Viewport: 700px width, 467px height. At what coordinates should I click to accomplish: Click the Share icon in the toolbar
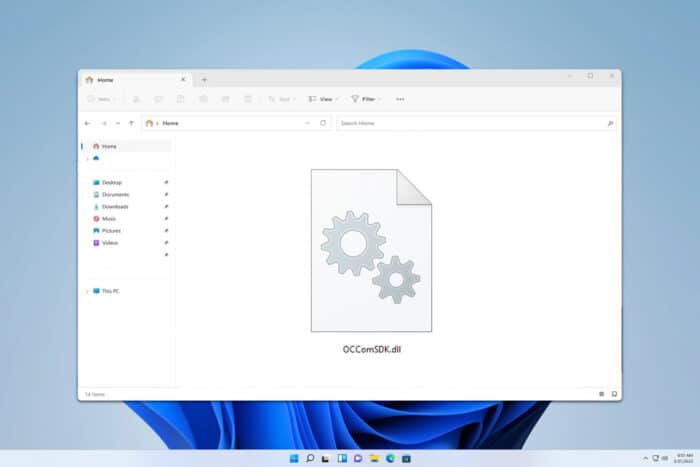point(225,99)
